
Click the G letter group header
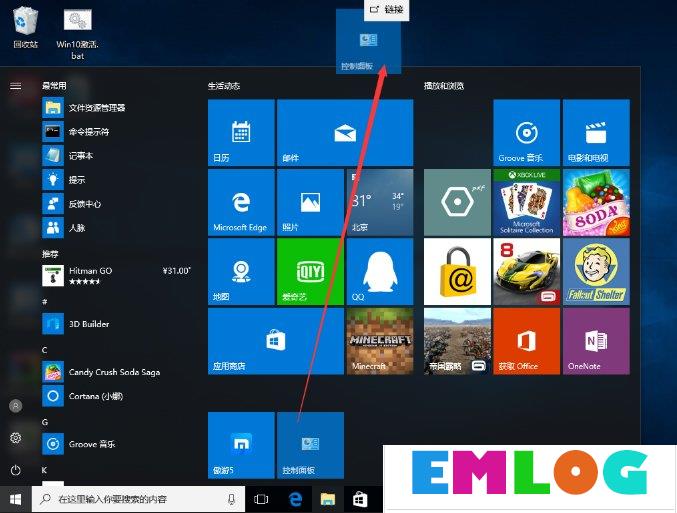tap(45, 422)
